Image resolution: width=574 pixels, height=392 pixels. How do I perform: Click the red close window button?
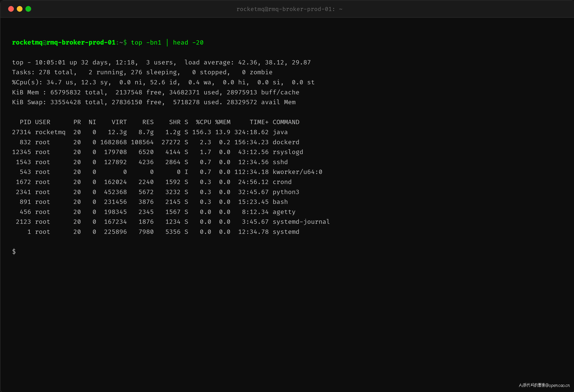[11, 9]
